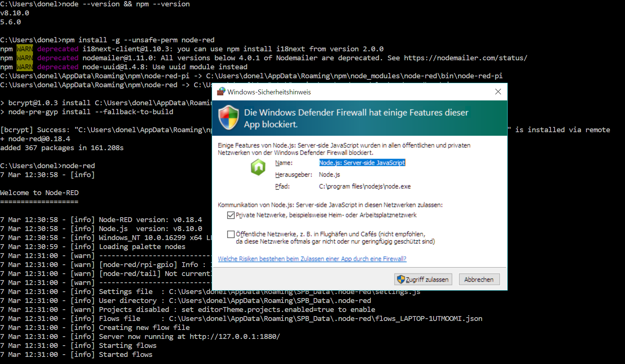Click the 'Welcome to Node-RED' line in the terminal
625x364 pixels.
39,193
